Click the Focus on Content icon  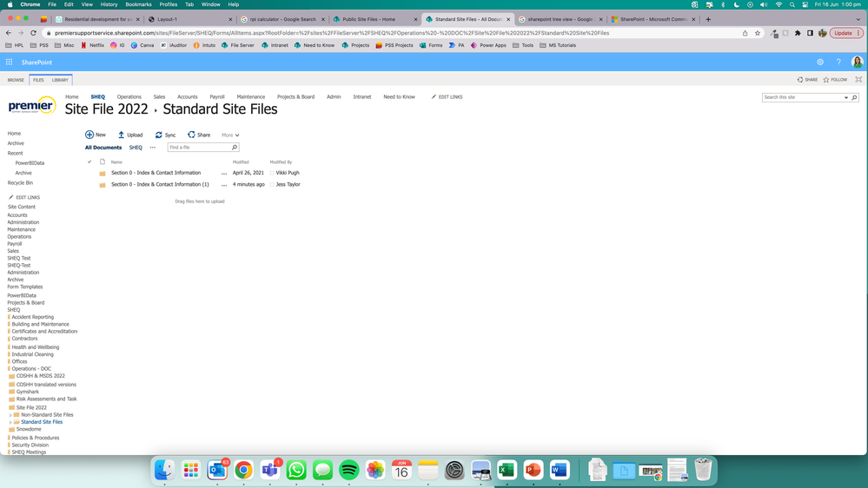point(858,80)
